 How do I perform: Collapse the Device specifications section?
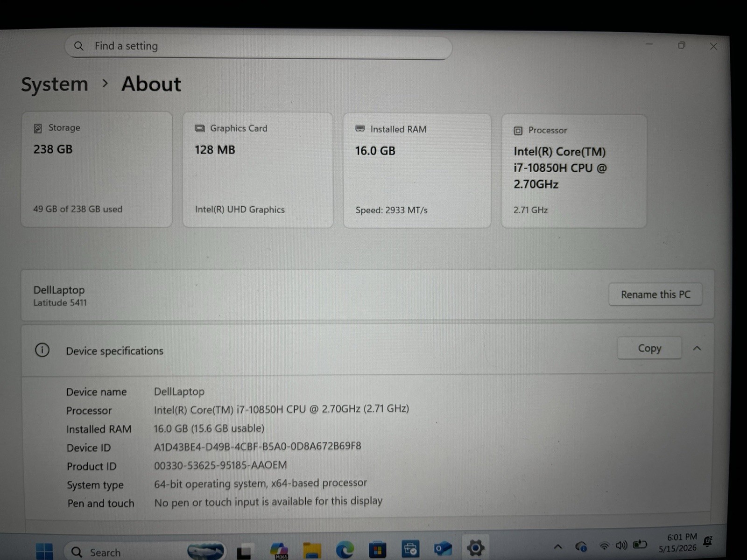click(x=697, y=348)
